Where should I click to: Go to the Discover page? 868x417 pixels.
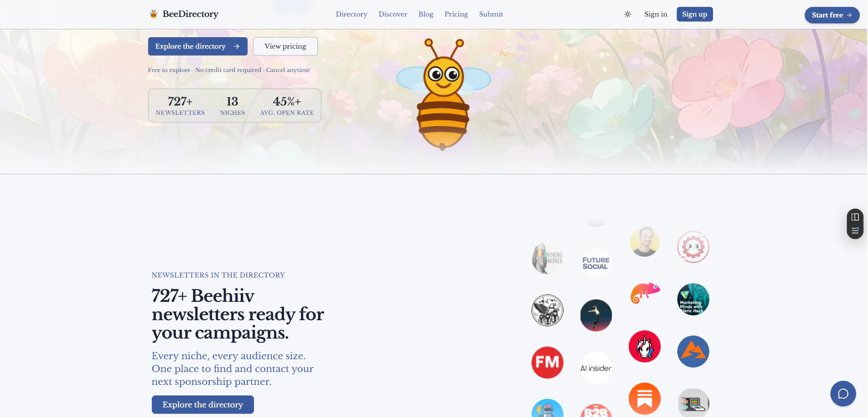click(393, 14)
